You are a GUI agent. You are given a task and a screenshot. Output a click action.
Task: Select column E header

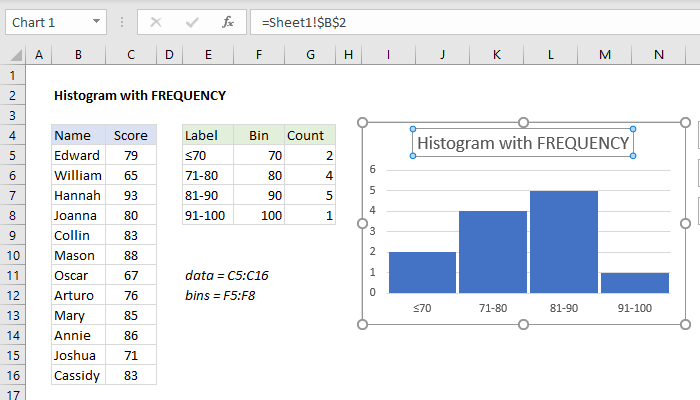tap(208, 55)
